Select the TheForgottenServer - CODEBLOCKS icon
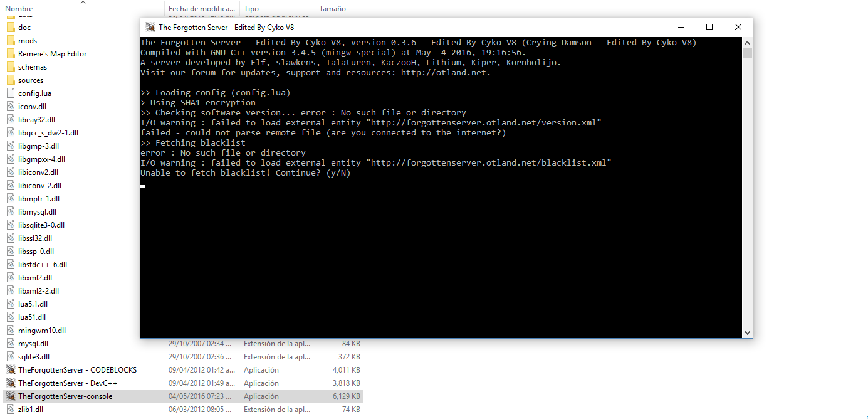The height and width of the screenshot is (419, 868). coord(10,370)
